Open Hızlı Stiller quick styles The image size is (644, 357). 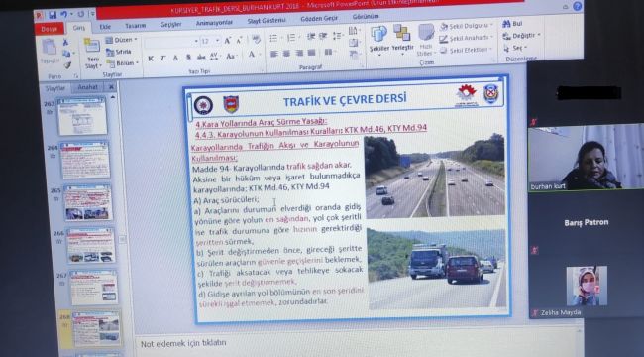coord(425,40)
